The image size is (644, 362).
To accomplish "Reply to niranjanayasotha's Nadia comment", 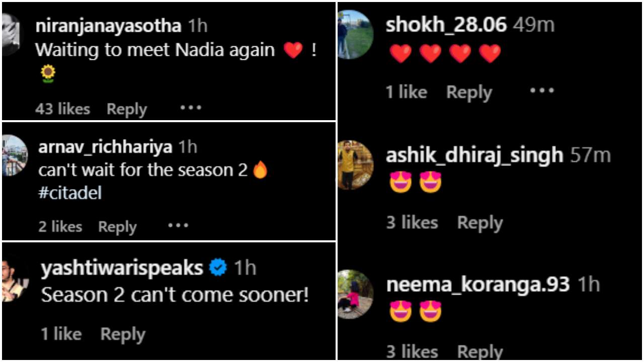I will pos(127,110).
